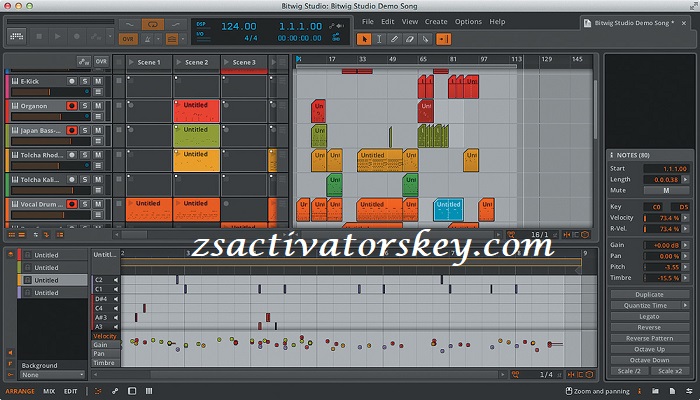Select the Eraser tool
The image size is (700, 400).
pos(409,39)
